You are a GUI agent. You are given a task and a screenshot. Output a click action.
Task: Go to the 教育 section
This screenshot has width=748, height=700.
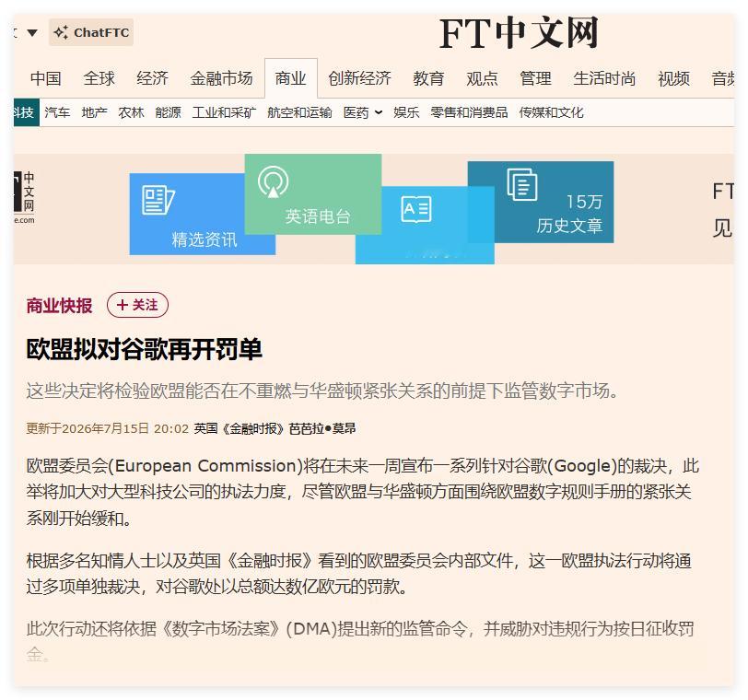tap(428, 78)
